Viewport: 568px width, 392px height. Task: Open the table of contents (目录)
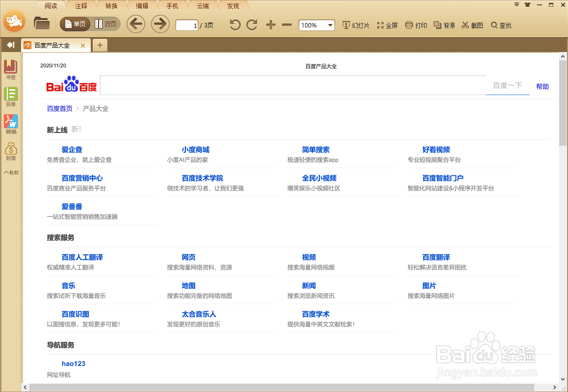point(11,97)
